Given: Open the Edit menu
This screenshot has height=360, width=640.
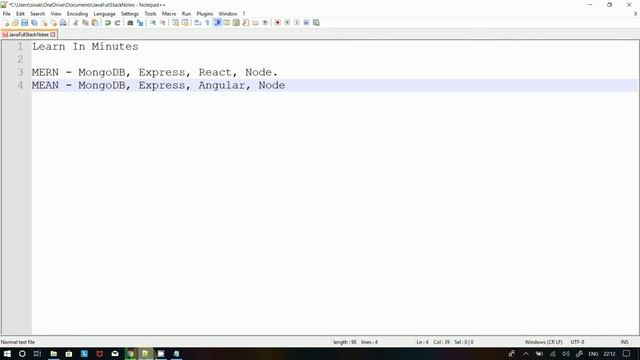Looking at the screenshot, I should tap(20, 13).
